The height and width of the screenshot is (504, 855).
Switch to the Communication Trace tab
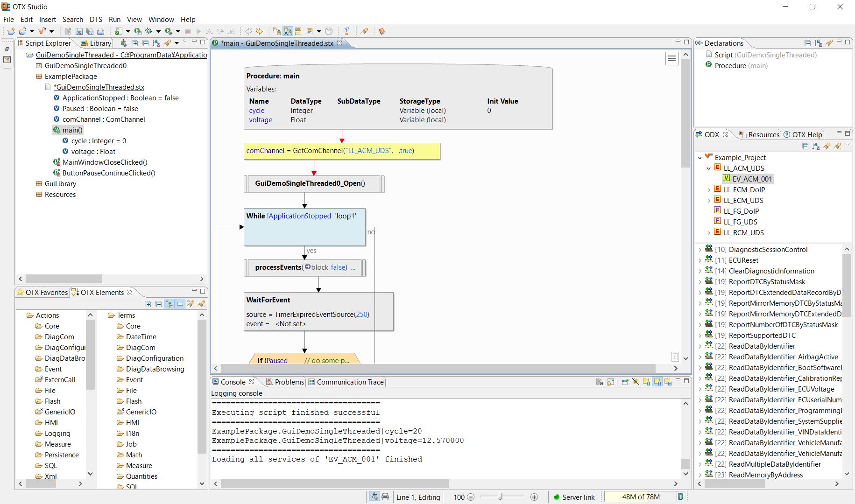(x=350, y=382)
